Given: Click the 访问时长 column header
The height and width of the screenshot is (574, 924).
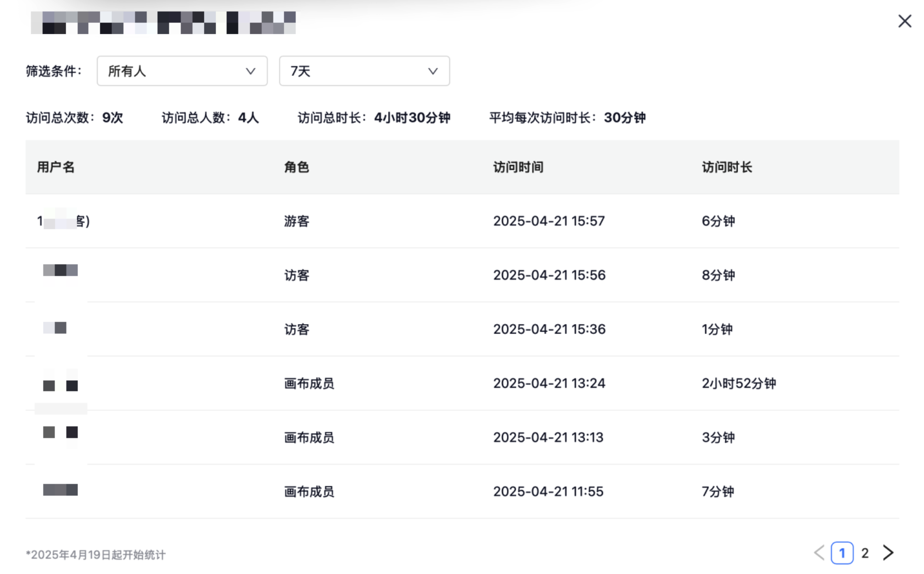Looking at the screenshot, I should click(727, 167).
